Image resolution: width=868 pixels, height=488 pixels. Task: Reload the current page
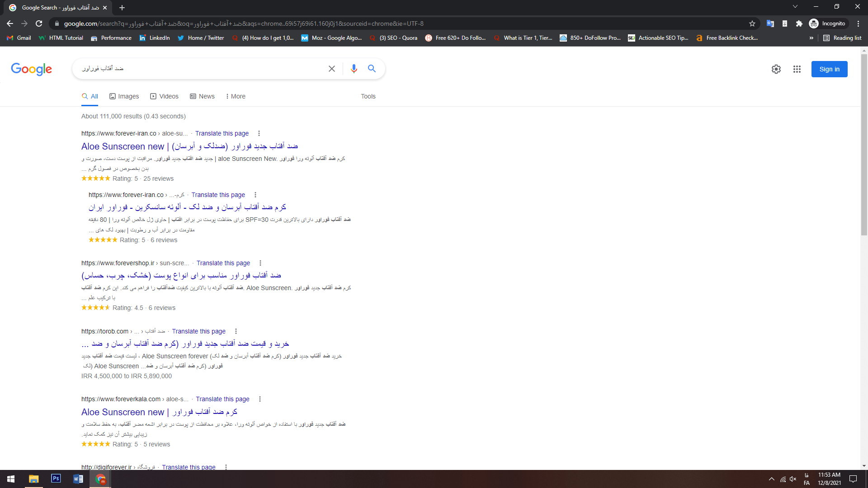pyautogui.click(x=39, y=23)
